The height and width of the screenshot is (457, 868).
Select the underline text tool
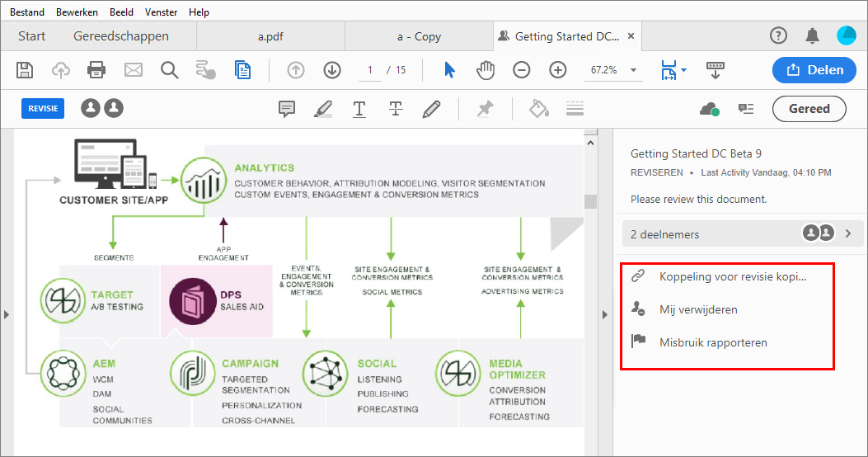359,109
